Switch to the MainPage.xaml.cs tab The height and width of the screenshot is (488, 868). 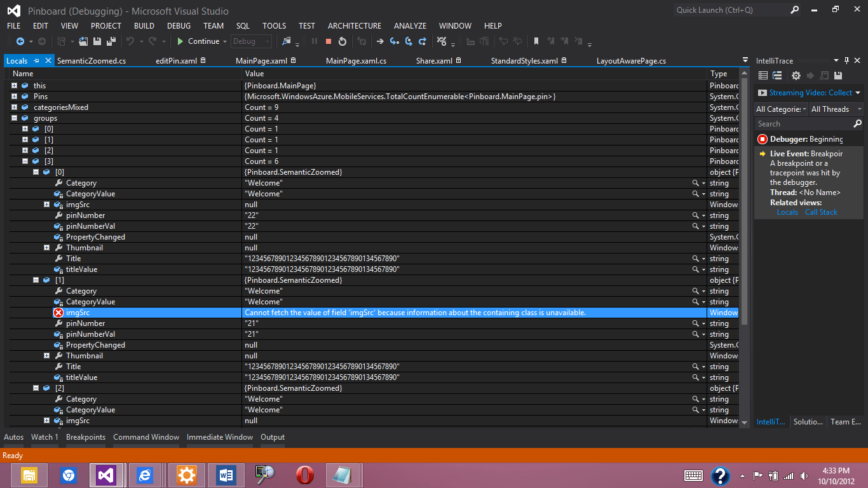click(356, 61)
